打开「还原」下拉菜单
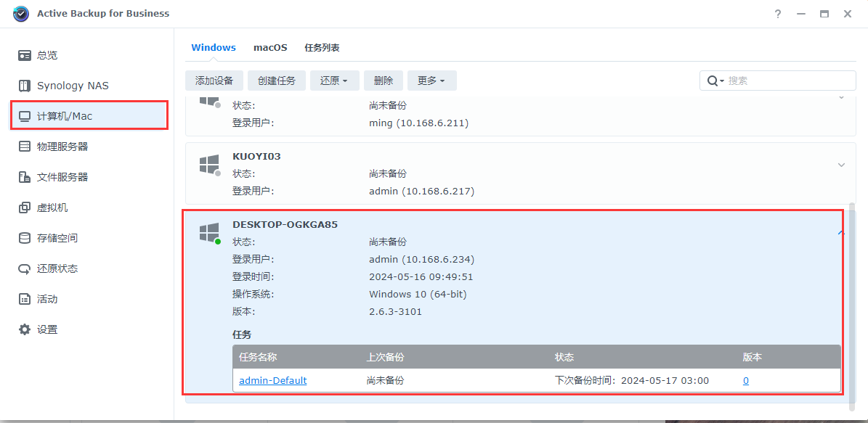868x423 pixels. pos(335,80)
